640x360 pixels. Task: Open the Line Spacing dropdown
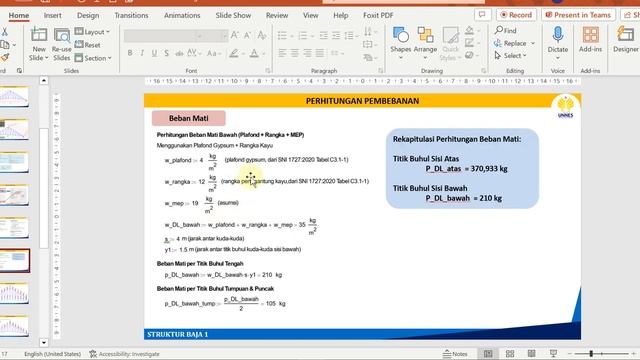pos(350,36)
